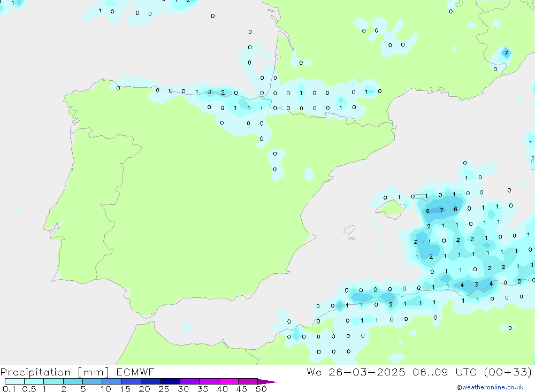Click the 25–30 mm purple legend swatch
535x392 pixels.
170,381
